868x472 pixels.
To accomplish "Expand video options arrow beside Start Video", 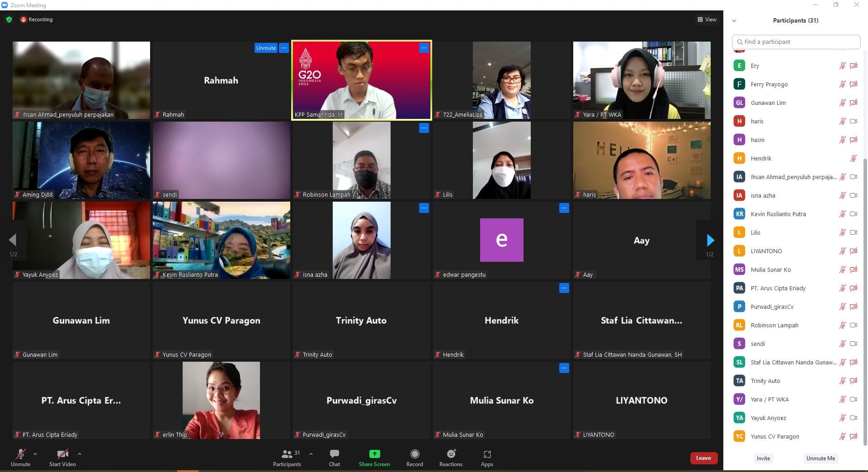I will [80, 454].
